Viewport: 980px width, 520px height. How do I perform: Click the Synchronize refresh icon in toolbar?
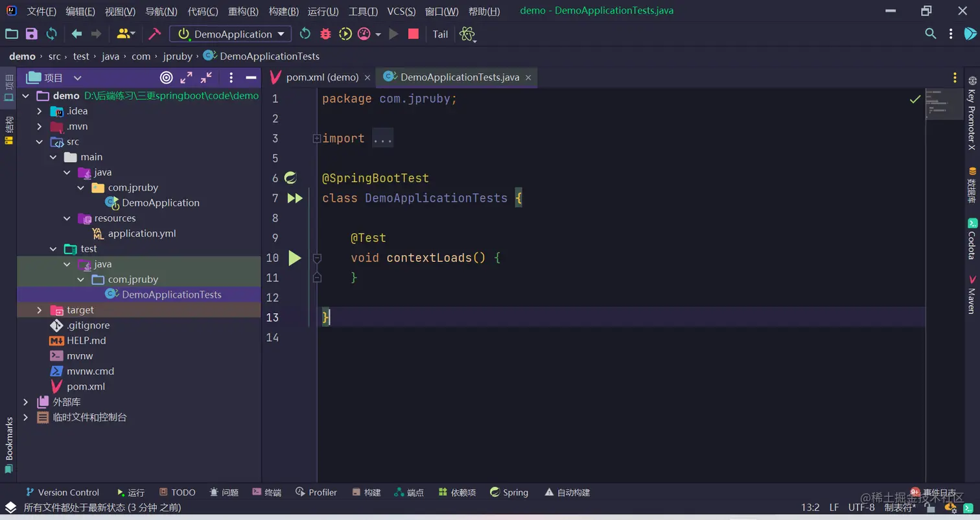coord(51,34)
